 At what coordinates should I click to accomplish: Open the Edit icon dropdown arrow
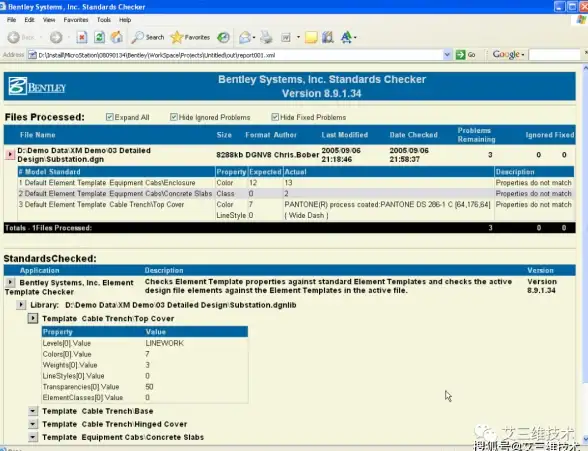pos(298,37)
